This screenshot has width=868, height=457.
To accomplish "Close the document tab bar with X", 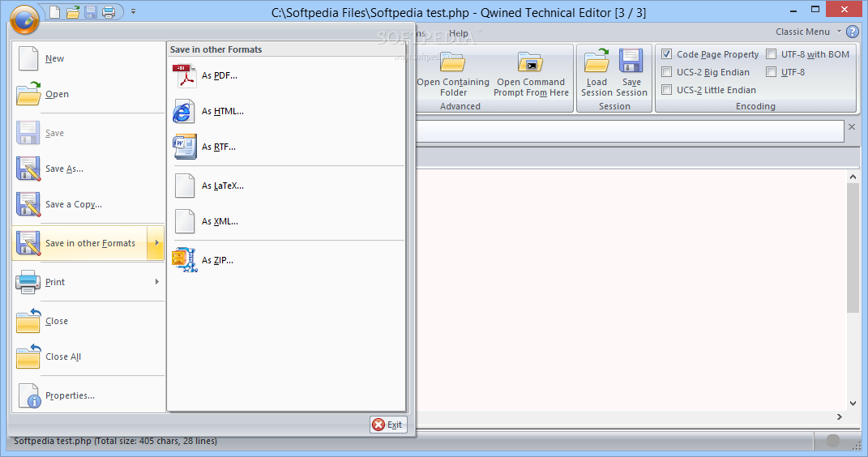I will click(x=852, y=127).
